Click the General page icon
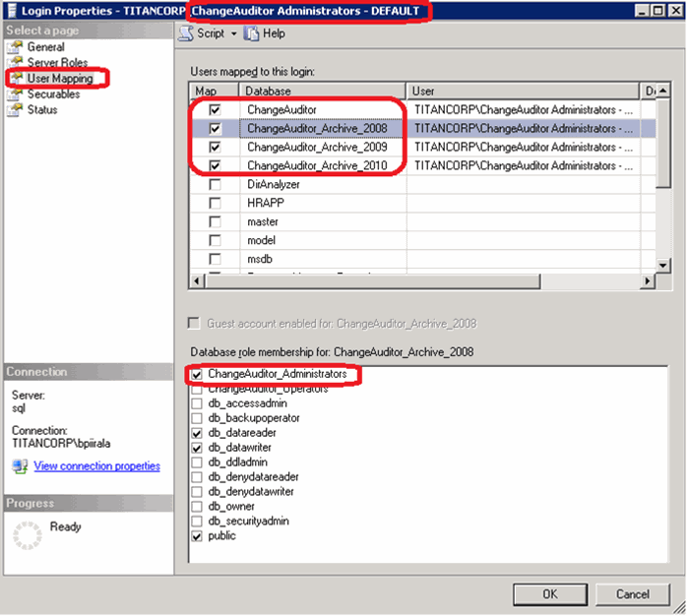 click(x=16, y=47)
